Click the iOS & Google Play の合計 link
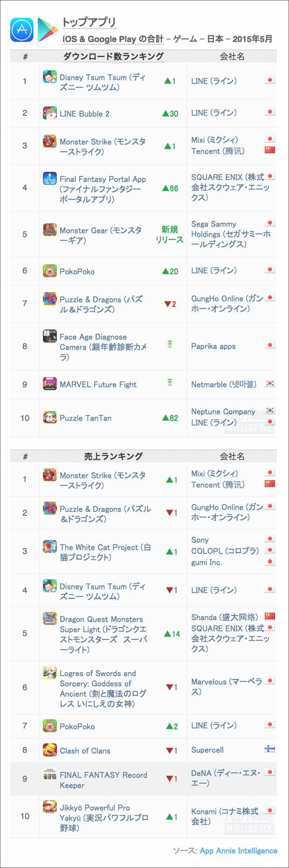This screenshot has height=868, width=289. [x=113, y=39]
